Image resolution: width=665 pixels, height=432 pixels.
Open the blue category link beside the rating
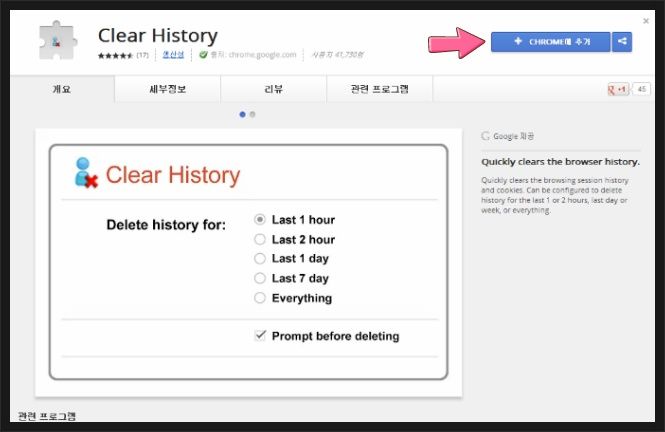173,55
